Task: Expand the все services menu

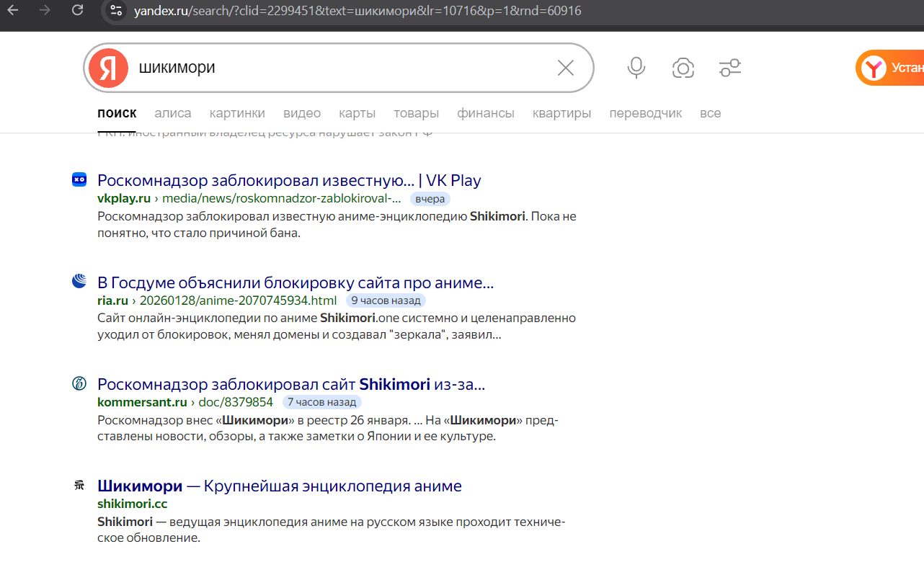Action: click(710, 113)
